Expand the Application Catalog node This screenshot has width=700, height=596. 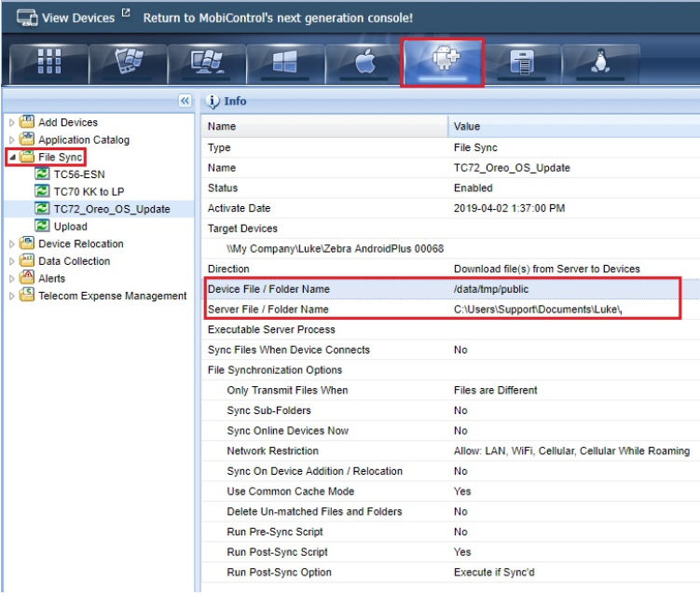click(12, 140)
